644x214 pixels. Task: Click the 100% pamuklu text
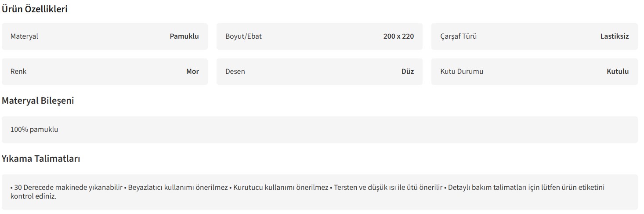coord(34,130)
